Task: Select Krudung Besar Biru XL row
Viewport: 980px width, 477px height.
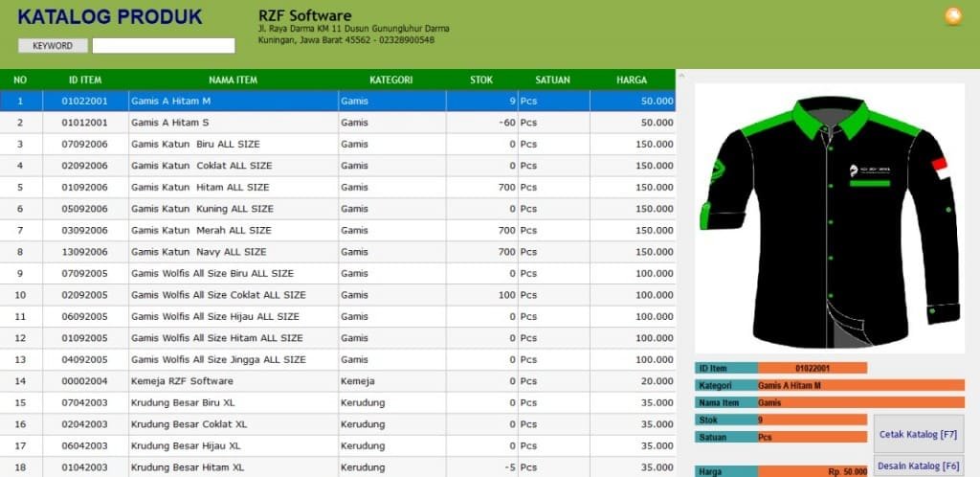Action: coord(338,402)
